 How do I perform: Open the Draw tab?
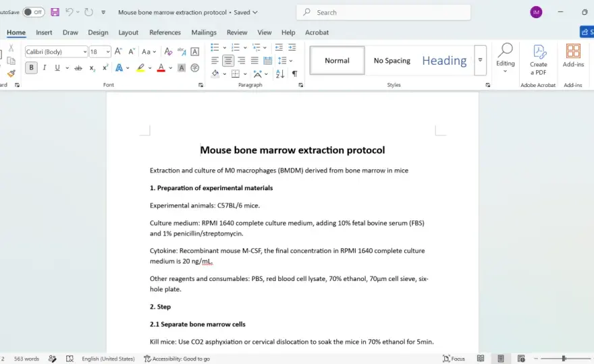click(70, 32)
